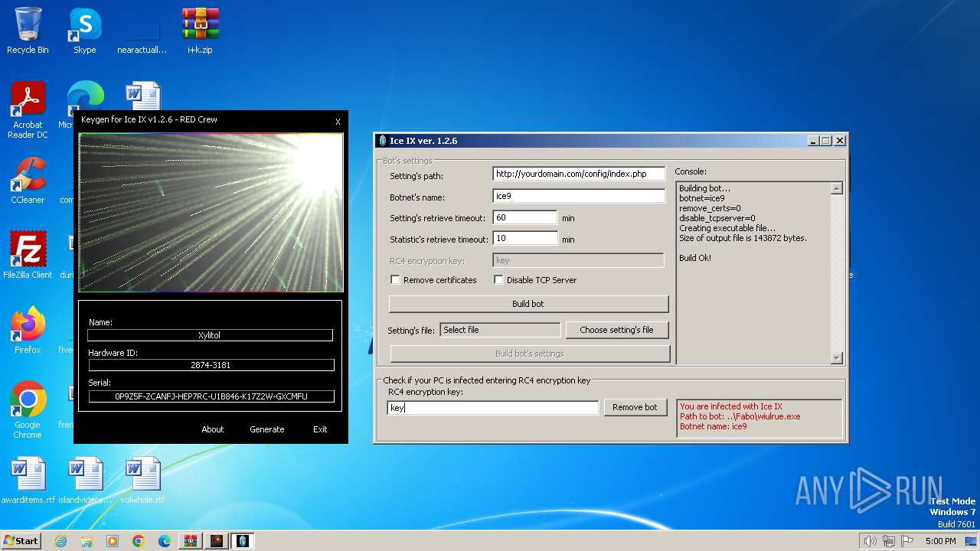Screen dimensions: 980x551
Task: Launch Edge from the taskbar
Action: pyautogui.click(x=165, y=541)
